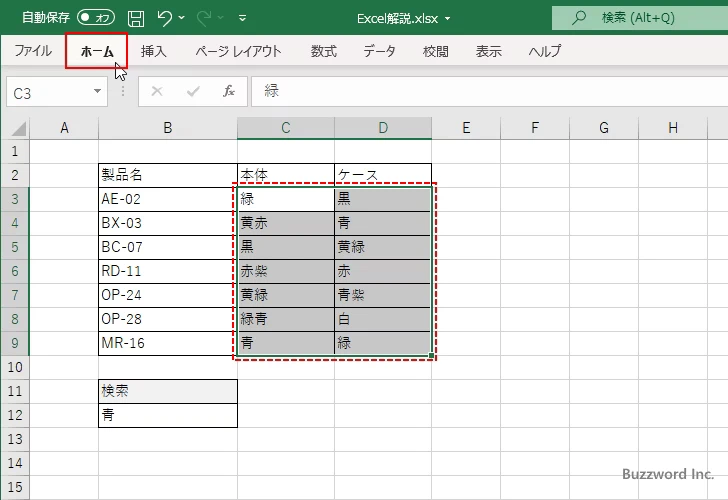728x500 pixels.
Task: Open the file name dropdown in title bar
Action: (x=448, y=18)
